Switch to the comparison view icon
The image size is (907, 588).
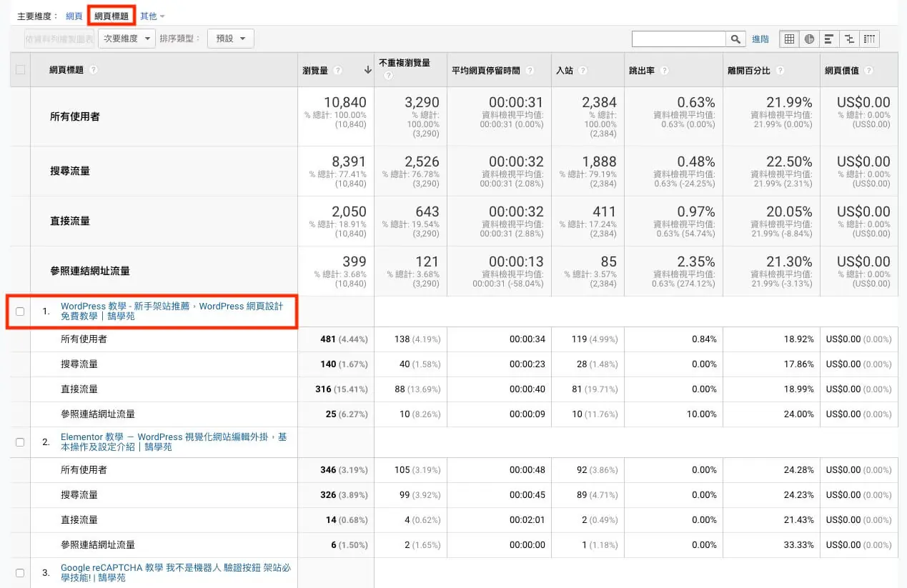[849, 39]
